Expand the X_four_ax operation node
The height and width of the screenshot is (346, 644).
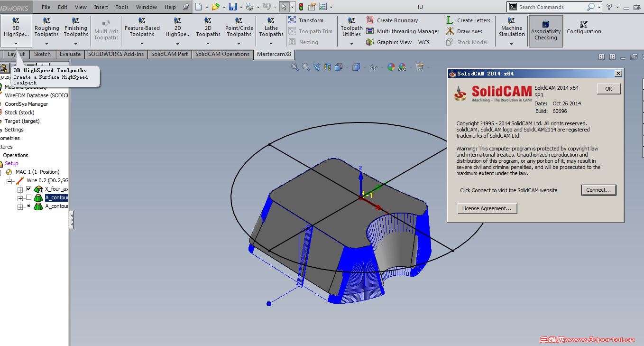coord(20,189)
